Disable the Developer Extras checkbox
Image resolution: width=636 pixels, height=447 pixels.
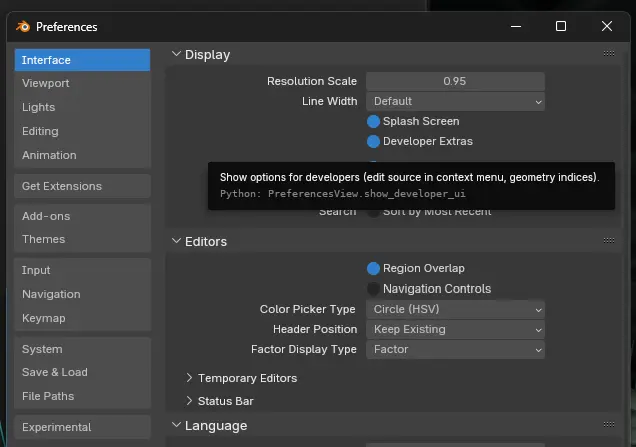pos(373,142)
